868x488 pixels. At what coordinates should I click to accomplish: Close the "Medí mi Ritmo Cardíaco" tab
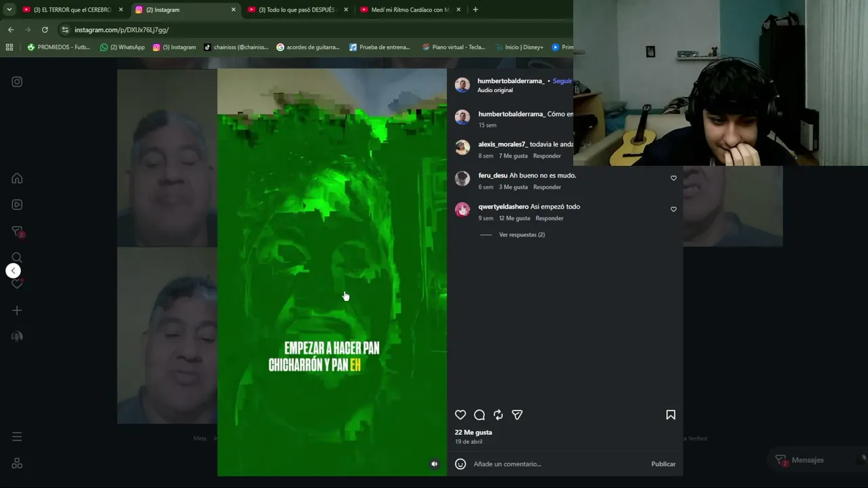tap(458, 9)
